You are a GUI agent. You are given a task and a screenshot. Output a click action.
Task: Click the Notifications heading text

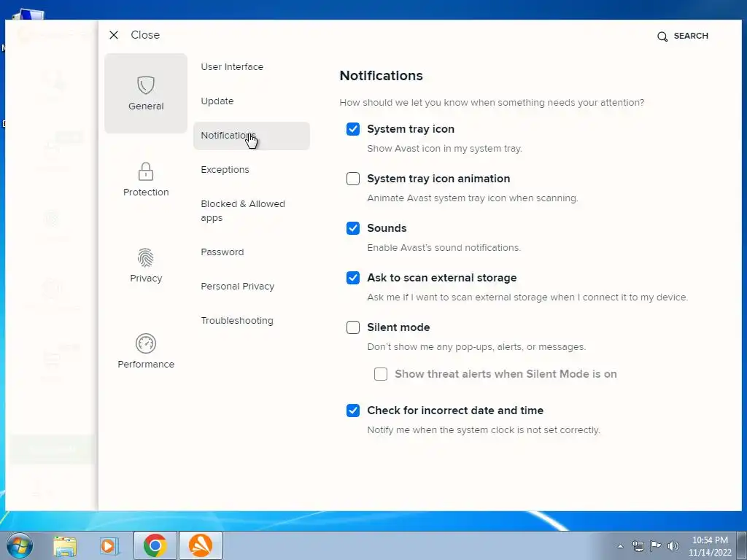pyautogui.click(x=381, y=76)
